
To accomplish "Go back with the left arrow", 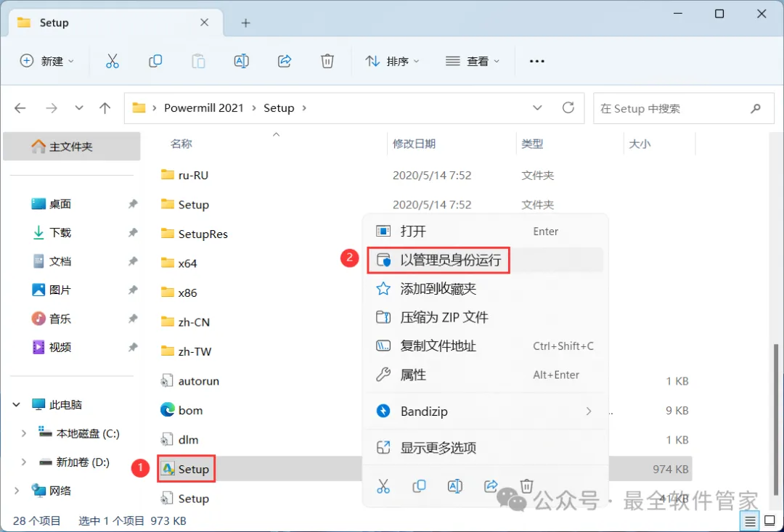I will 20,108.
